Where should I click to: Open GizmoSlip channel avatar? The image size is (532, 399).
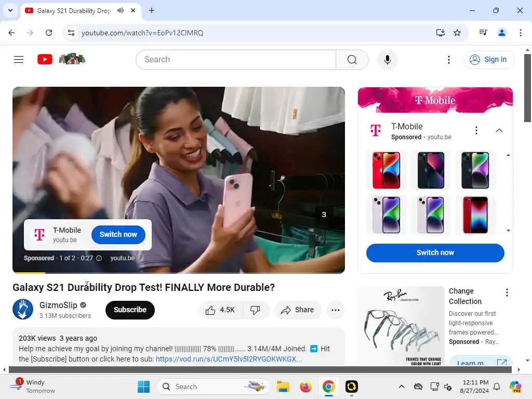[23, 309]
